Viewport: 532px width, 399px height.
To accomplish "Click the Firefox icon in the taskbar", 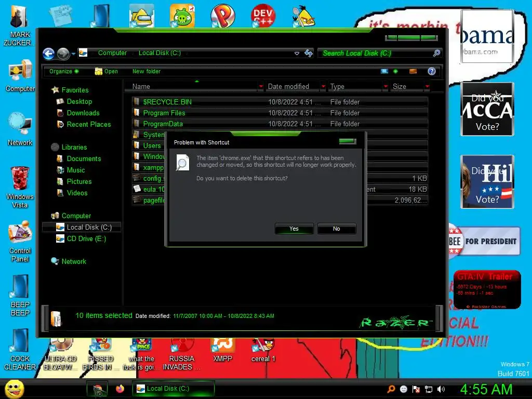I will pyautogui.click(x=120, y=389).
